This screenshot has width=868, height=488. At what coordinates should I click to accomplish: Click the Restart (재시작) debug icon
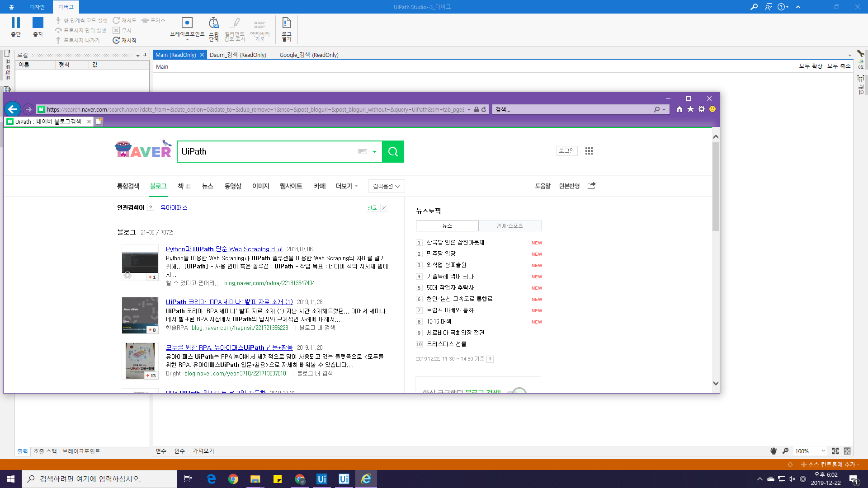(117, 40)
